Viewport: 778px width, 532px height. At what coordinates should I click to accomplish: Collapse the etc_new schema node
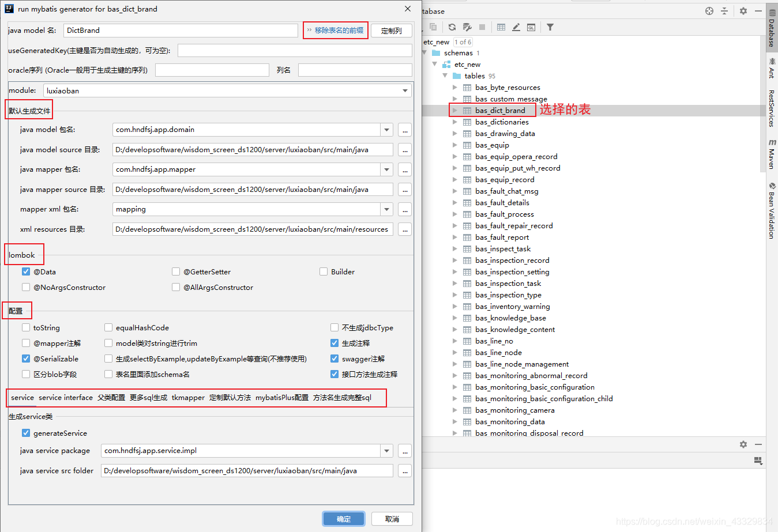(435, 64)
